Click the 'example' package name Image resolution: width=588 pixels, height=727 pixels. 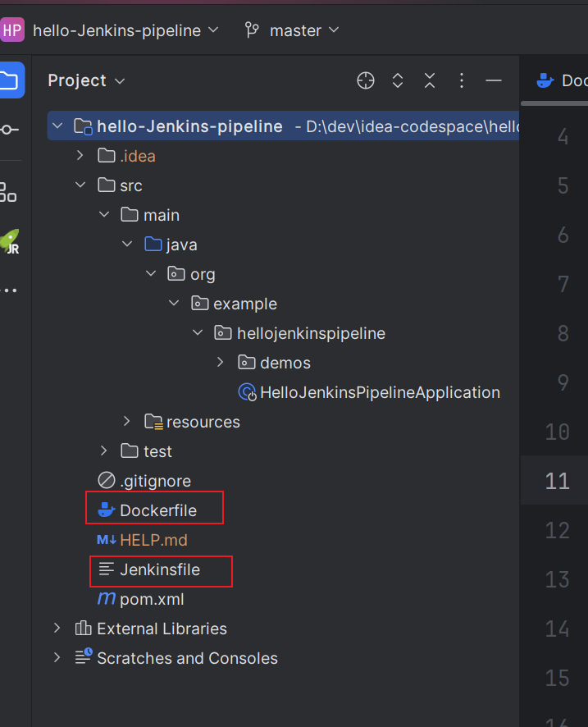point(245,304)
